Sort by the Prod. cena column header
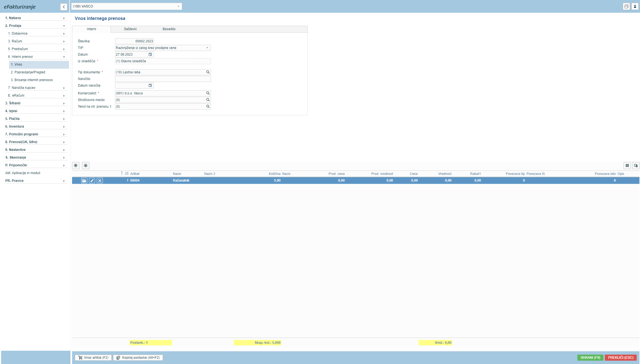 (x=336, y=174)
